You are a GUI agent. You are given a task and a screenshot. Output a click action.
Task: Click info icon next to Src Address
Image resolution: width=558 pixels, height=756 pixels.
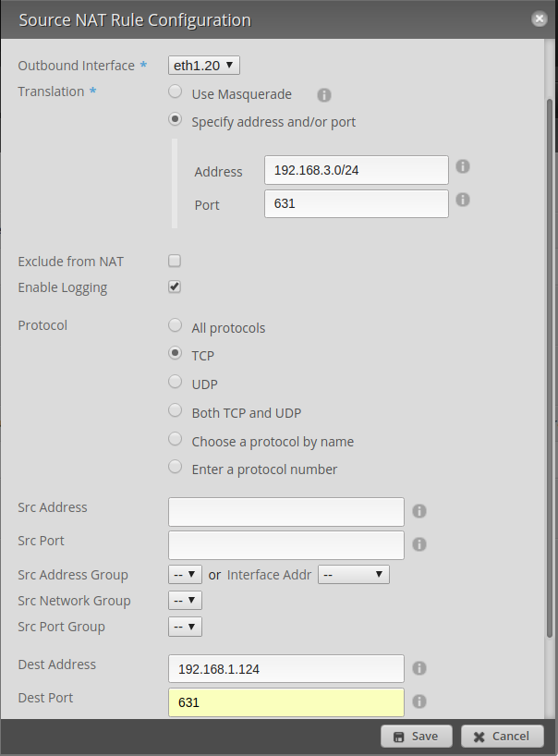pyautogui.click(x=418, y=511)
